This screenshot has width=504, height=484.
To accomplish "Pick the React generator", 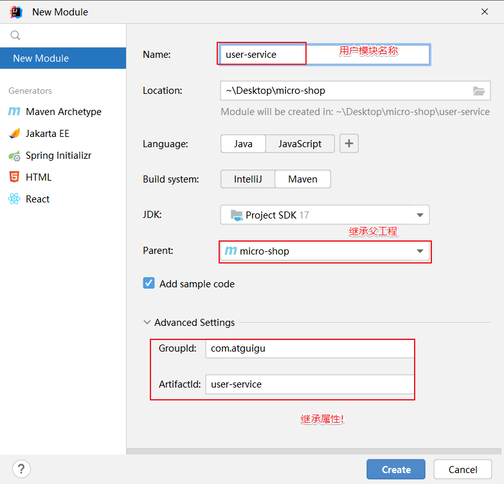I will pyautogui.click(x=29, y=199).
